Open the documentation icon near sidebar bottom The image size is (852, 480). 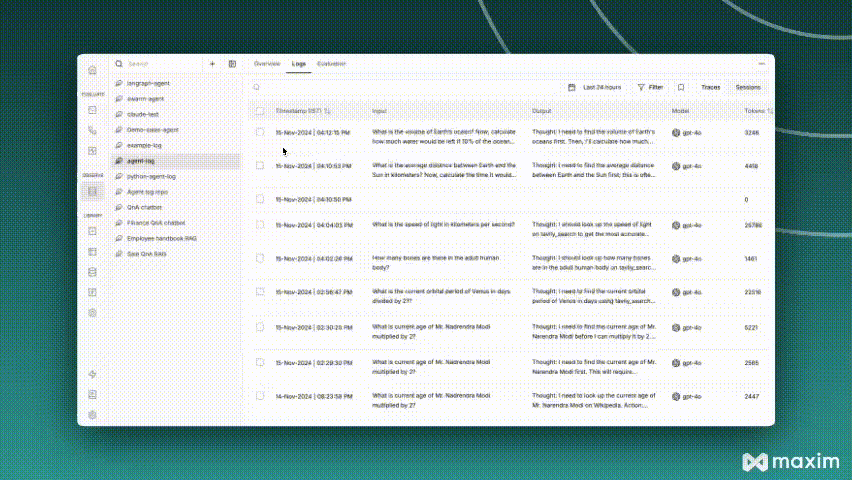(x=92, y=394)
